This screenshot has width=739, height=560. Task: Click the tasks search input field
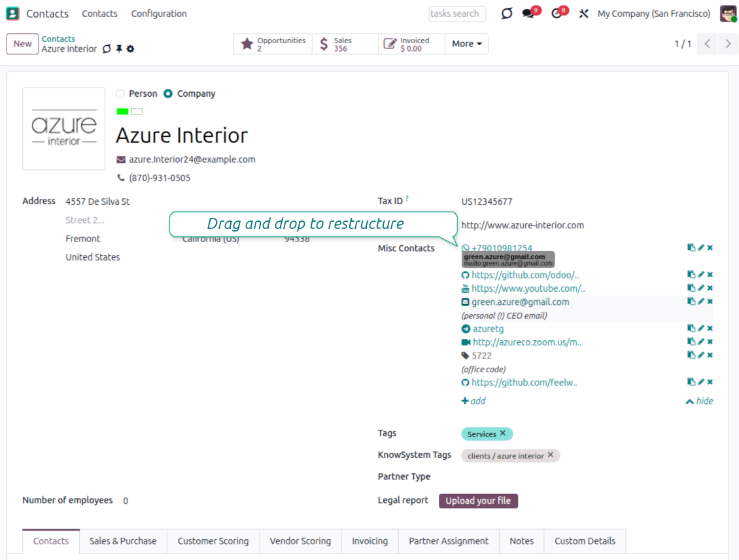[x=457, y=14]
